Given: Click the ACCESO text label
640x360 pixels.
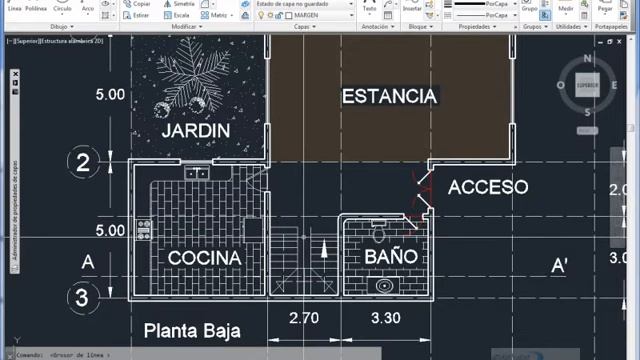Looking at the screenshot, I should [x=488, y=187].
